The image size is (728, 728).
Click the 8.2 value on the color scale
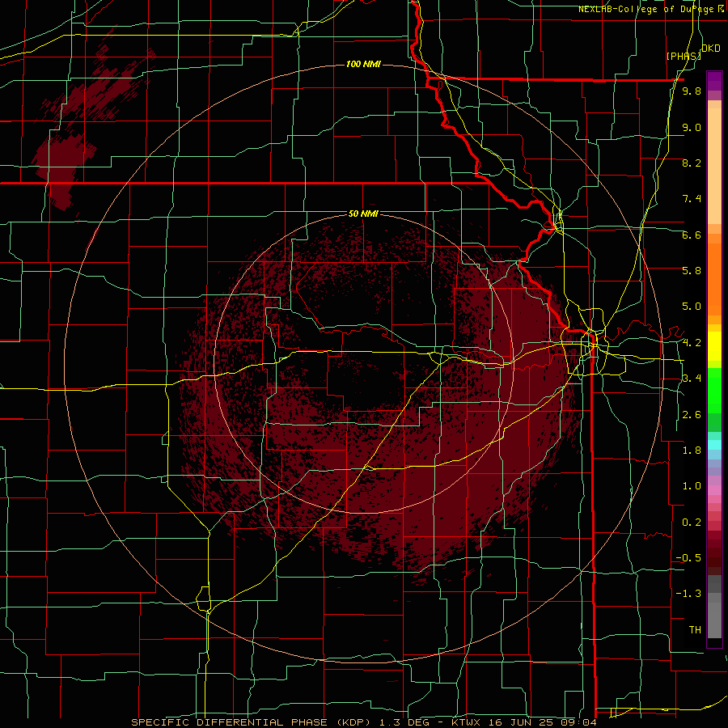click(692, 163)
